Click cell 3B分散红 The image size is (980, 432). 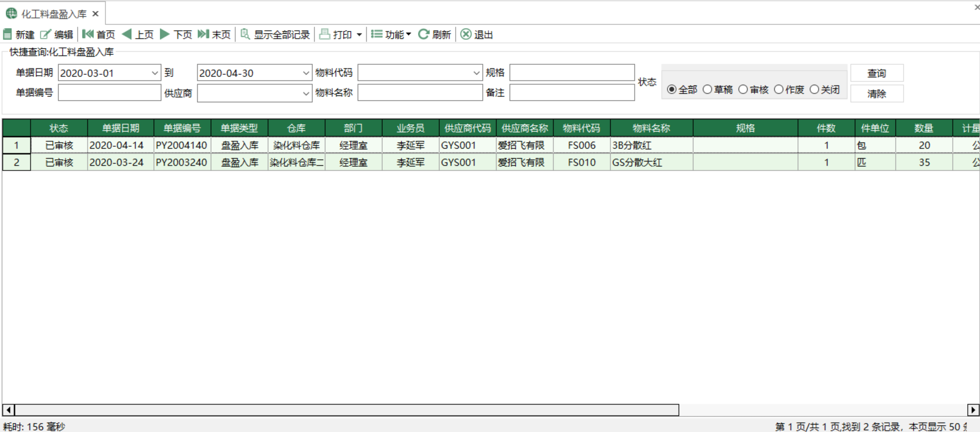[651, 145]
